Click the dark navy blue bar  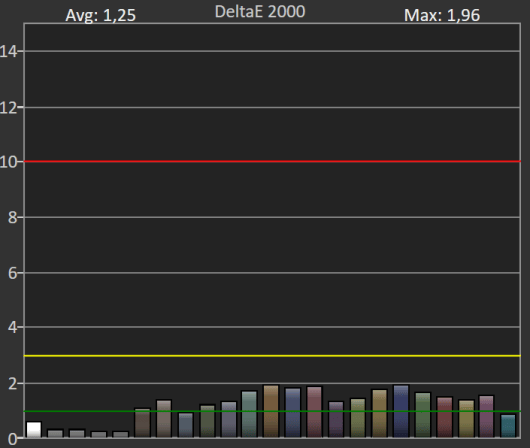tap(401, 411)
